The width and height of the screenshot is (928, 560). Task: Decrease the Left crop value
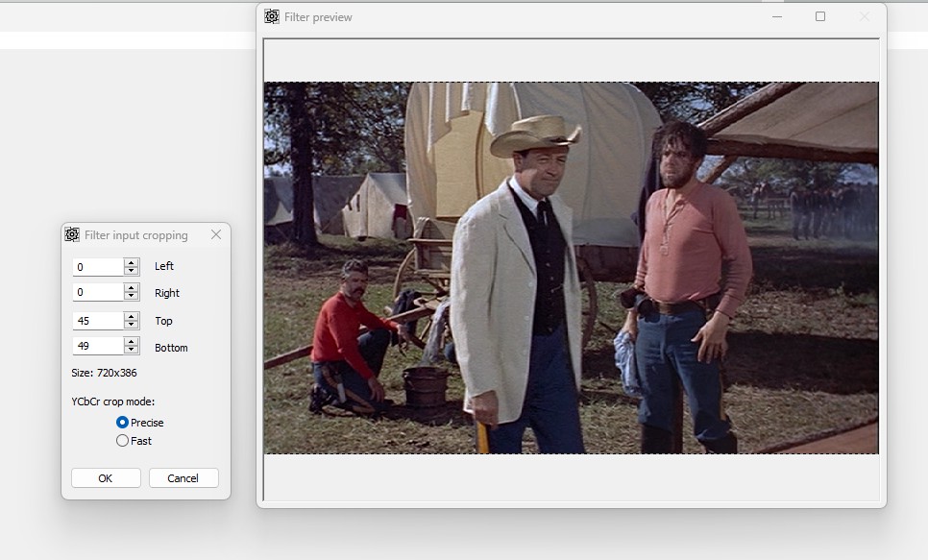tap(132, 271)
